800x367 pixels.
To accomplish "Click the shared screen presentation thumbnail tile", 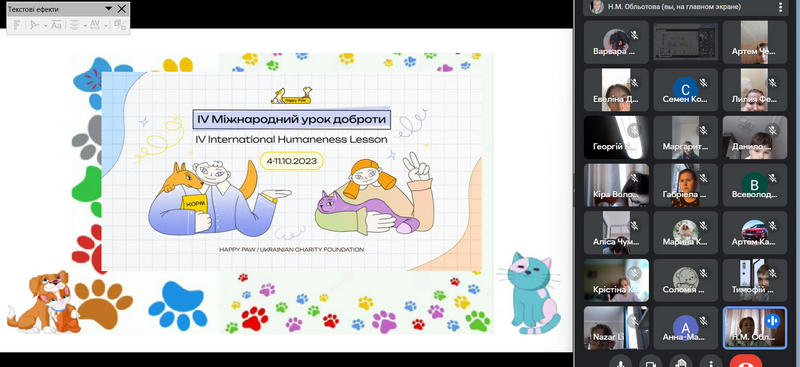I will pyautogui.click(x=685, y=42).
